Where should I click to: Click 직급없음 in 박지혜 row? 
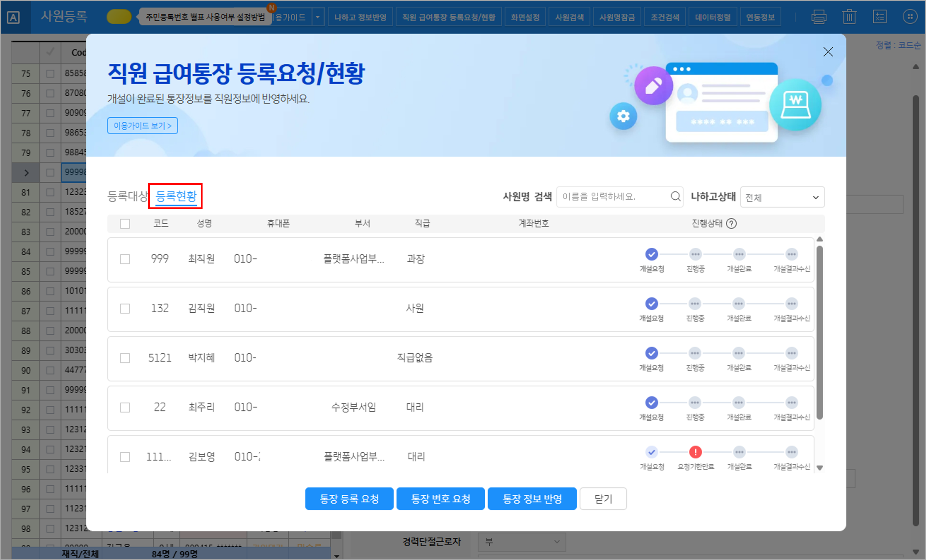[x=415, y=358]
